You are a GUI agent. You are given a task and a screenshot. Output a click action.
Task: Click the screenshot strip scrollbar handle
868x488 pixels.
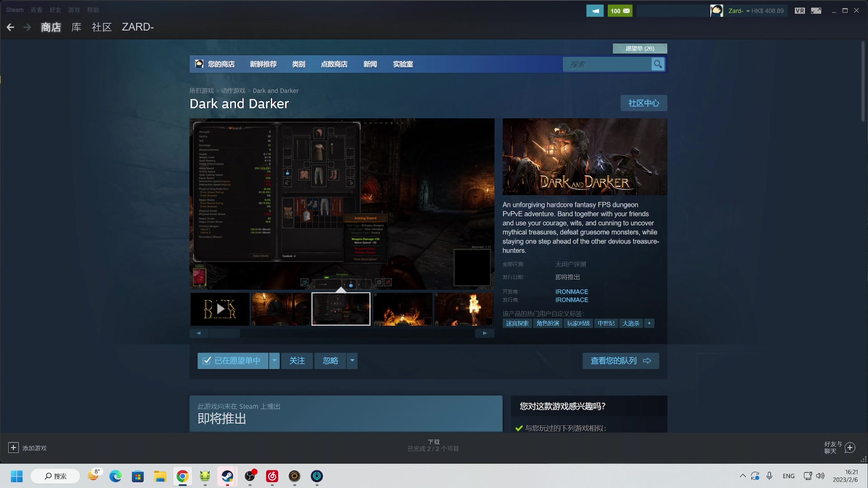tap(224, 333)
